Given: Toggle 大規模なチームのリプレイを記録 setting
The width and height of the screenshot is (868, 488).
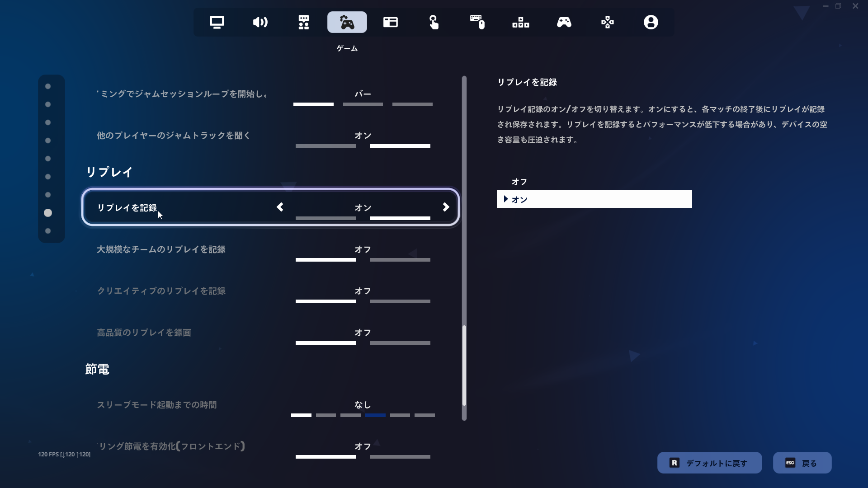Looking at the screenshot, I should 363,250.
